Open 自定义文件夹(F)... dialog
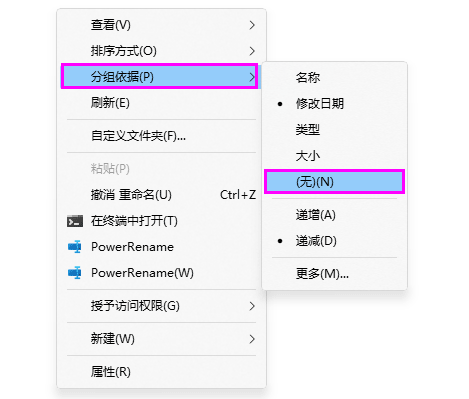This screenshot has width=469, height=399. coord(161,136)
